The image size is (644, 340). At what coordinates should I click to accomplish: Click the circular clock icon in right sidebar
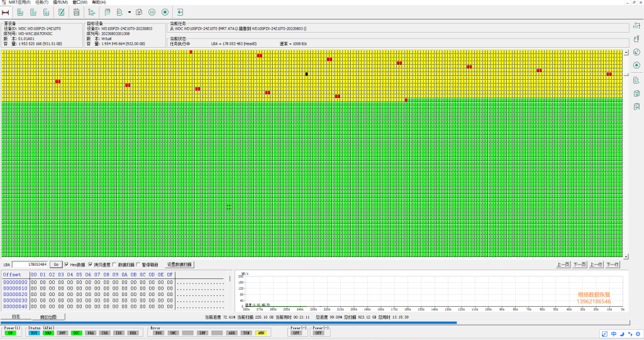point(636,52)
